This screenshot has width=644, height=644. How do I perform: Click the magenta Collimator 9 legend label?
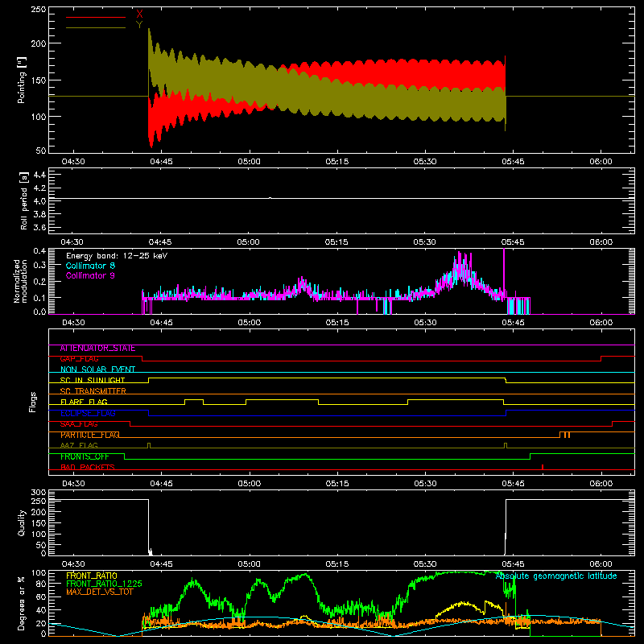coord(90,275)
